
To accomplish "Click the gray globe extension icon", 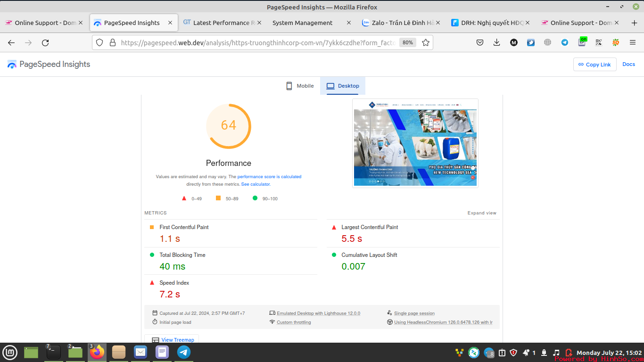I will pyautogui.click(x=548, y=42).
